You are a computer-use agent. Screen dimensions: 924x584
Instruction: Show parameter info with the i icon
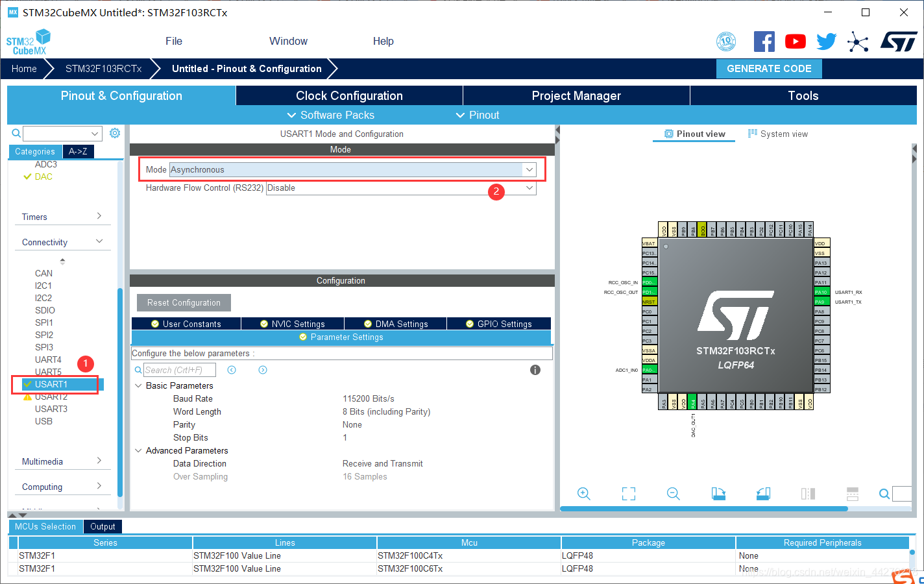(x=535, y=370)
